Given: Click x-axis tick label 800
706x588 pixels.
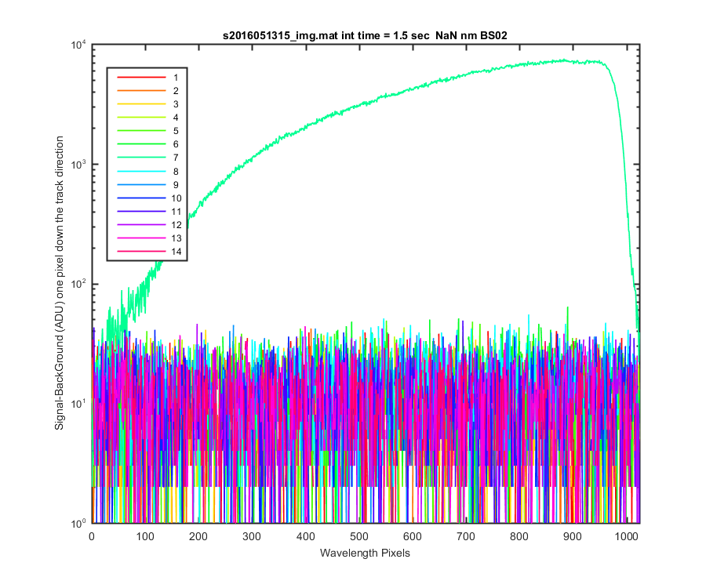Looking at the screenshot, I should click(x=519, y=536).
